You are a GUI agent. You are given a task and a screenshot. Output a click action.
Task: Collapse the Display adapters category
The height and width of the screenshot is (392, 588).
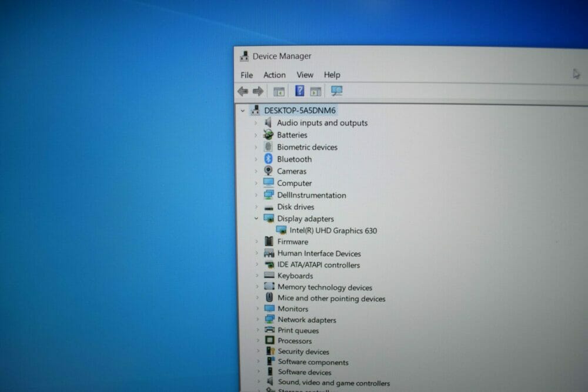point(256,219)
